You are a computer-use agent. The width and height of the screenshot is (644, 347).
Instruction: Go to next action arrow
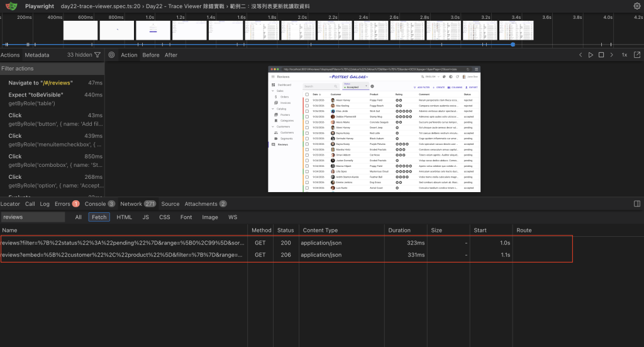[611, 55]
